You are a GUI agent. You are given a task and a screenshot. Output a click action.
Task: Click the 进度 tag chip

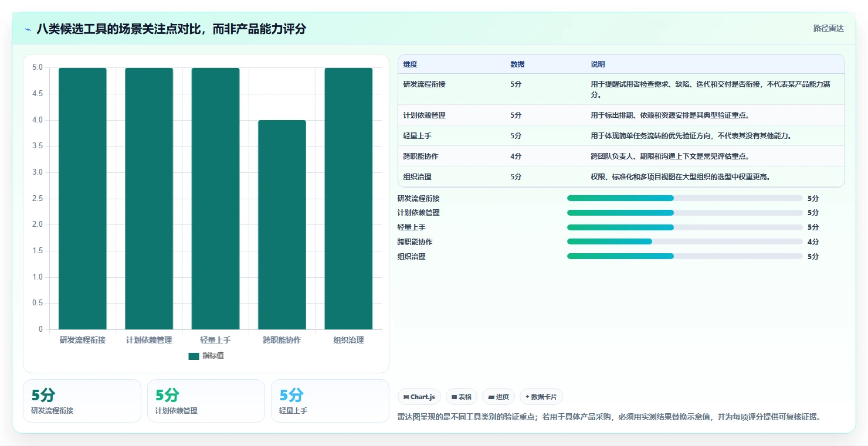point(498,397)
